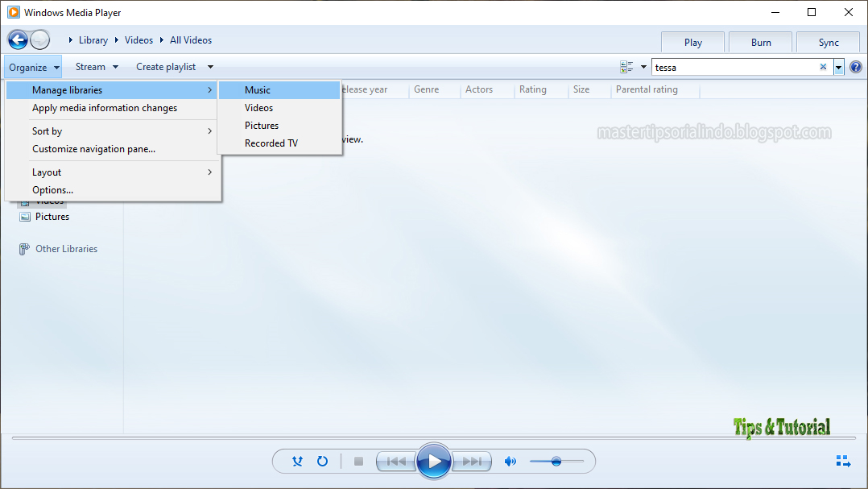Expand the Sort by submenu
This screenshot has height=489, width=868.
tap(111, 131)
